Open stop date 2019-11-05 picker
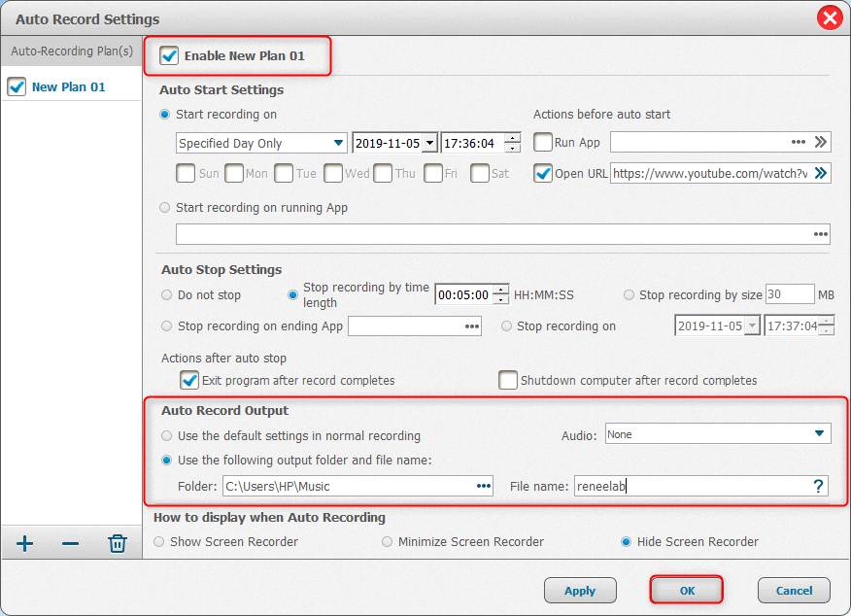 [x=752, y=325]
